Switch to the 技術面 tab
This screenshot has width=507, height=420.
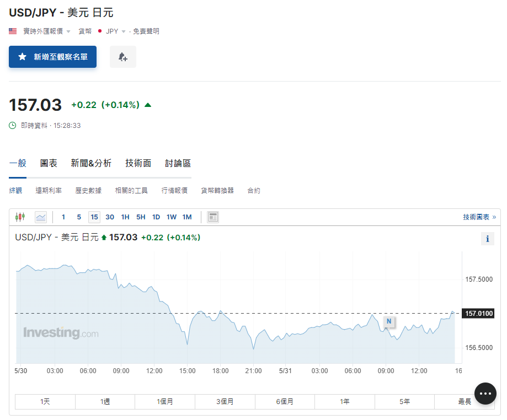coord(138,163)
